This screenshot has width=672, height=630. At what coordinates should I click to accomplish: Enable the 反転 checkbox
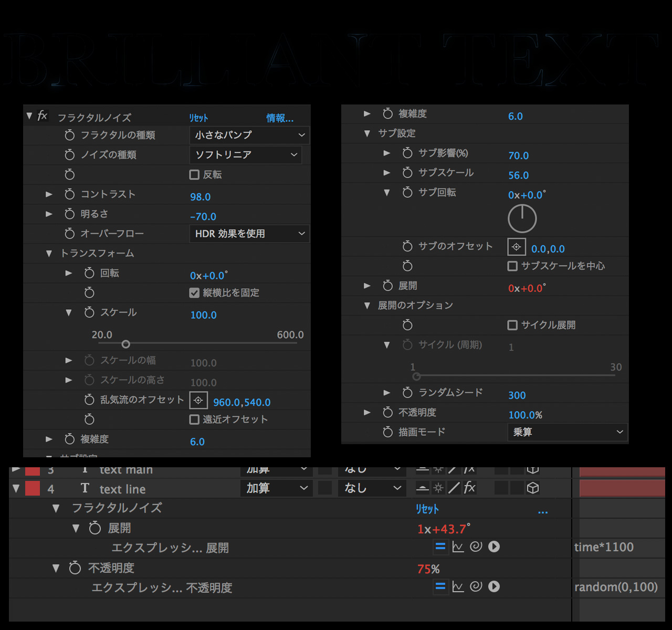[194, 175]
